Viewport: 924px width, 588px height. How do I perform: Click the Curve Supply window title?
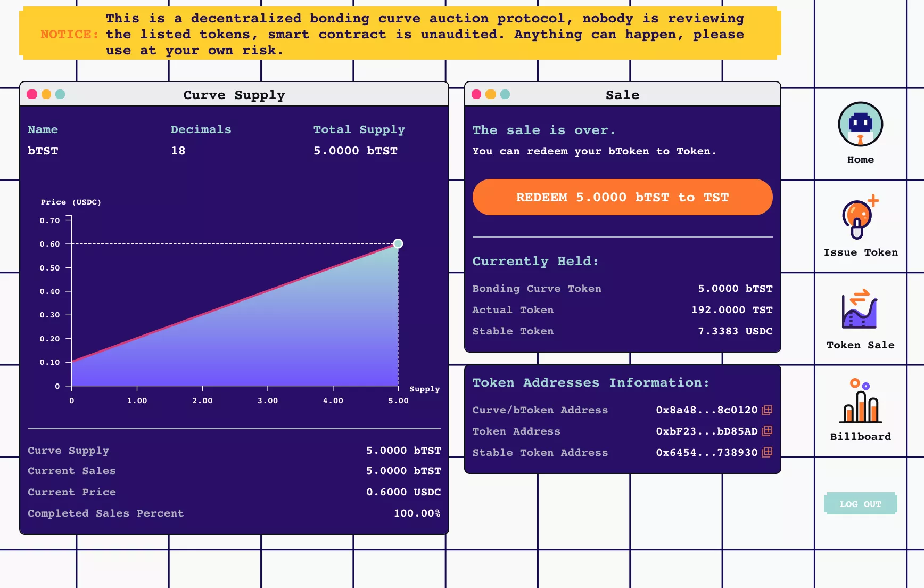point(234,95)
